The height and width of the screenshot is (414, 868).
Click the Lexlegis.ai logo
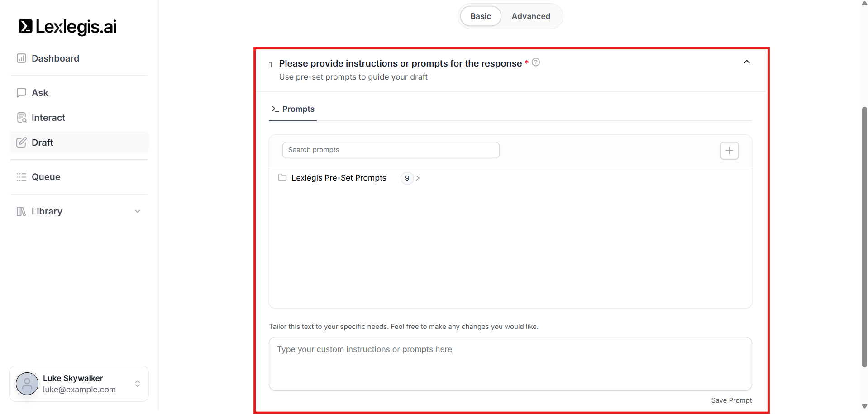click(67, 27)
